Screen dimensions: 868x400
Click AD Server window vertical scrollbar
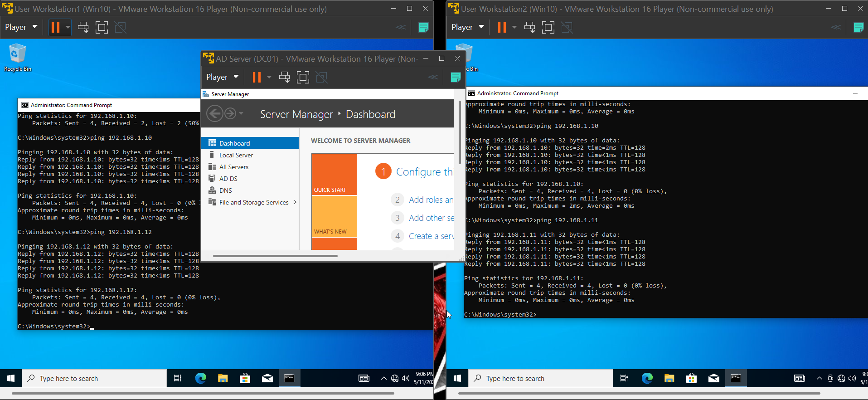[x=460, y=132]
